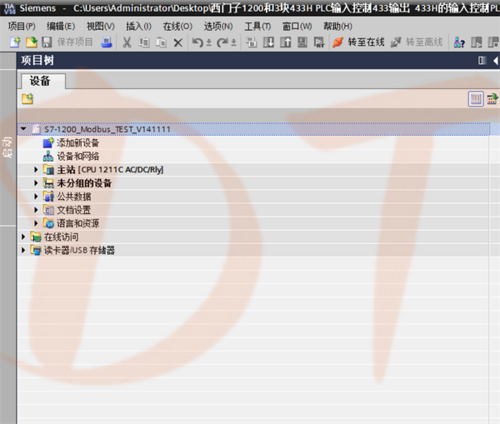Click the Start CPU icon

(x=477, y=42)
